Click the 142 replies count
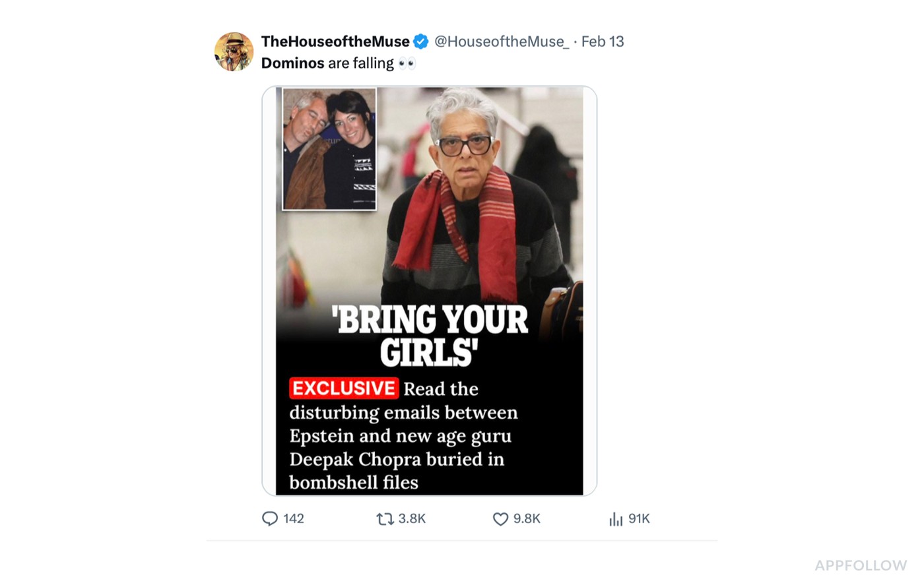This screenshot has width=924, height=587. click(294, 519)
